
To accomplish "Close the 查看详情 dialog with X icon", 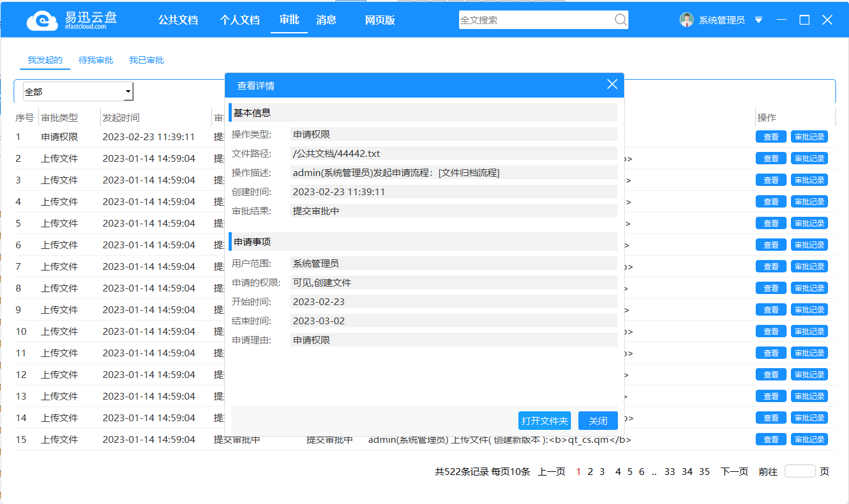I will tap(612, 85).
